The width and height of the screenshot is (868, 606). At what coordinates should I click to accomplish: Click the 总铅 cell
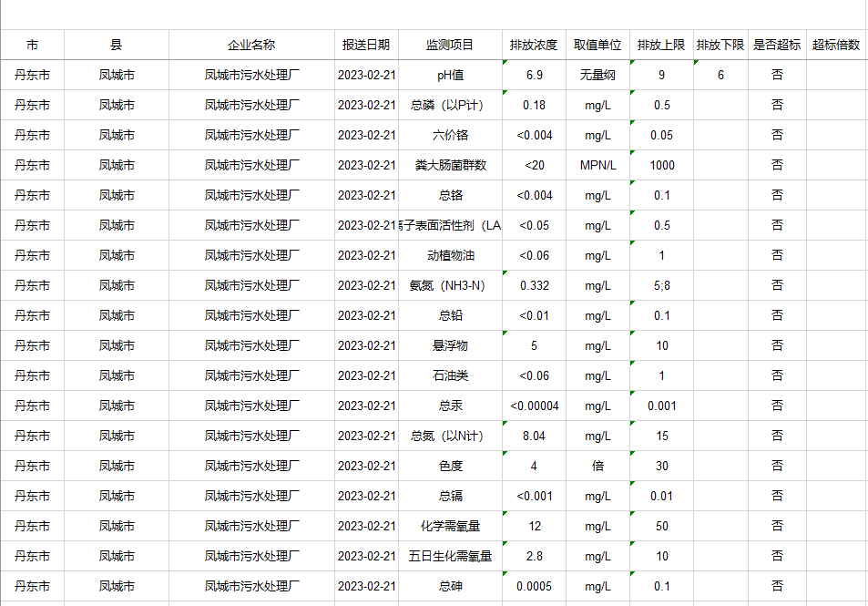[x=450, y=315]
